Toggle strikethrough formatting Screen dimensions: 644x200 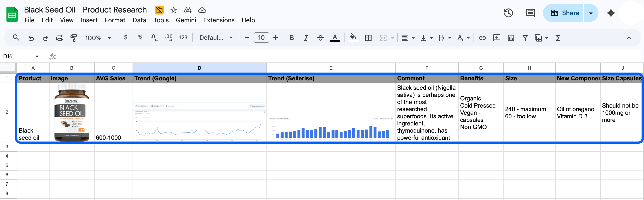pyautogui.click(x=320, y=38)
